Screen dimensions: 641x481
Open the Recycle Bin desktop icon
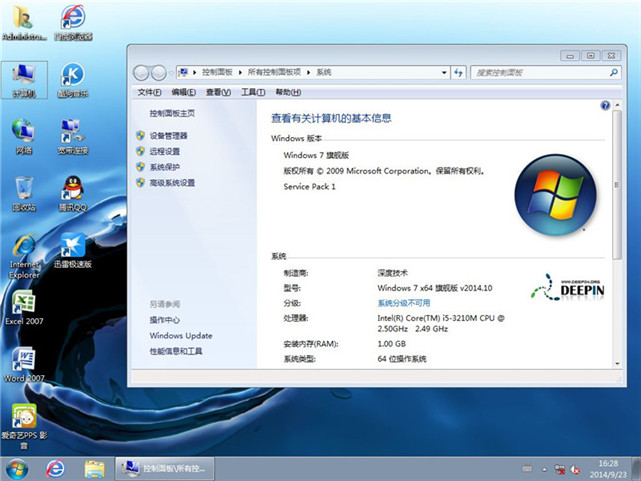tap(24, 194)
